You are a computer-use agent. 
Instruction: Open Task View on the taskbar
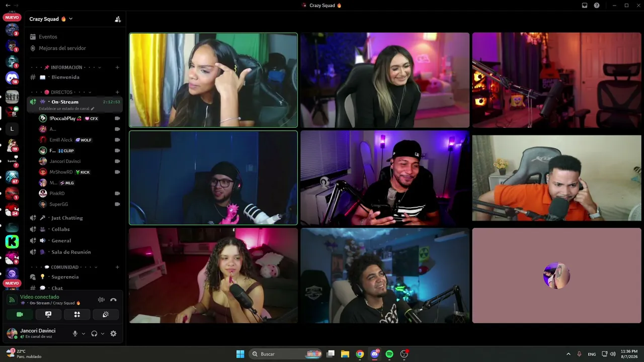point(331,354)
